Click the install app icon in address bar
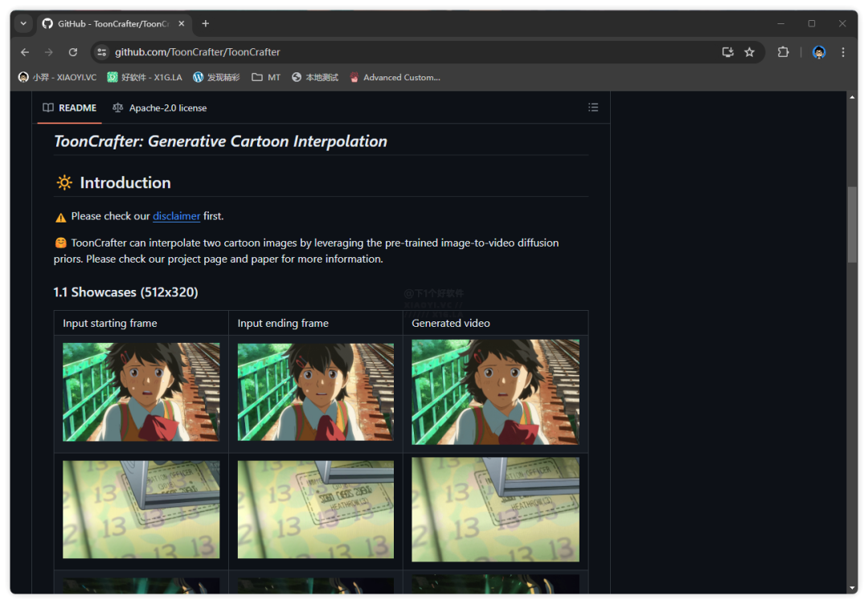Viewport: 868px width, 604px height. click(x=727, y=52)
